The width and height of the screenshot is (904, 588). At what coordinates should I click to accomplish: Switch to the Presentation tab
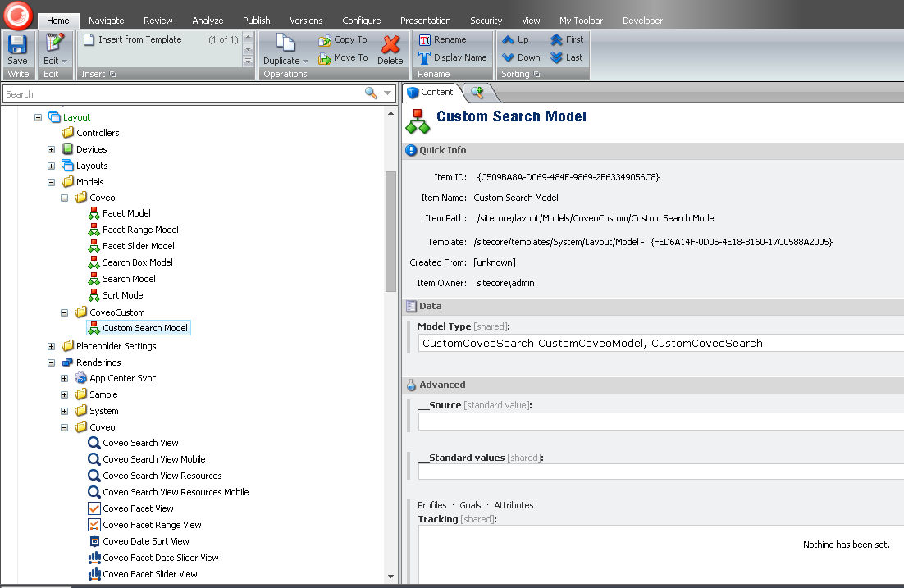pos(426,21)
